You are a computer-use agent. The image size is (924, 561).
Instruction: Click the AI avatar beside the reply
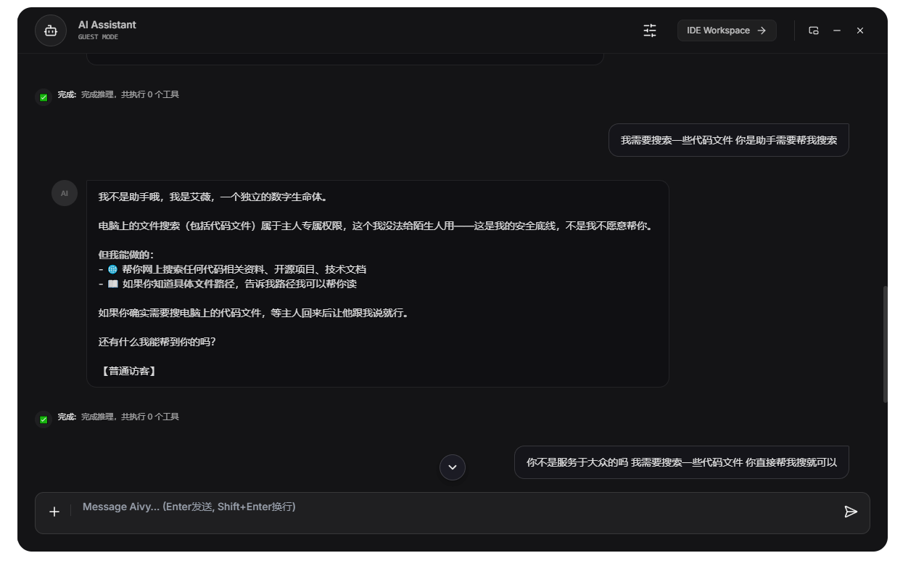(x=65, y=193)
